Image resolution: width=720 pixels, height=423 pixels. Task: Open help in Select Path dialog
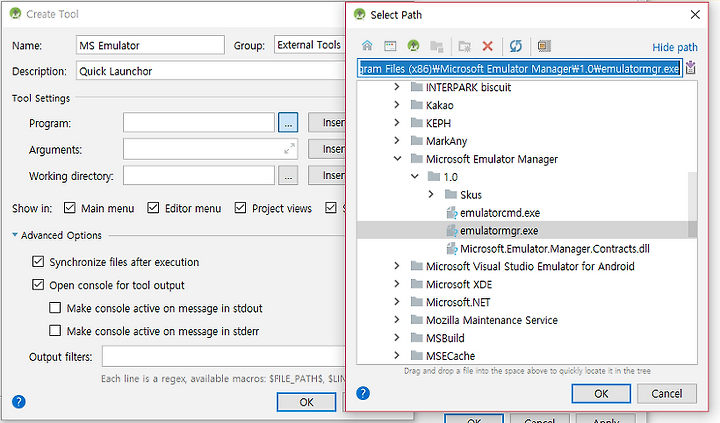[x=363, y=393]
